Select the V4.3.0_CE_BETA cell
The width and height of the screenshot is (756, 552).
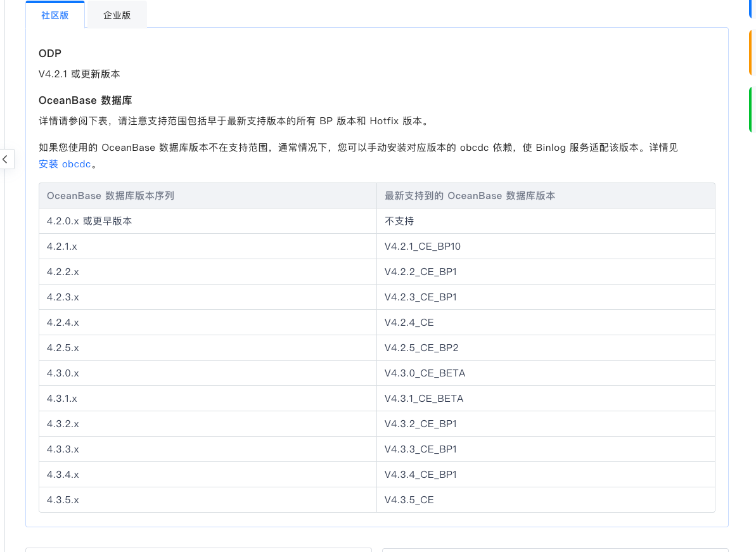click(x=546, y=373)
